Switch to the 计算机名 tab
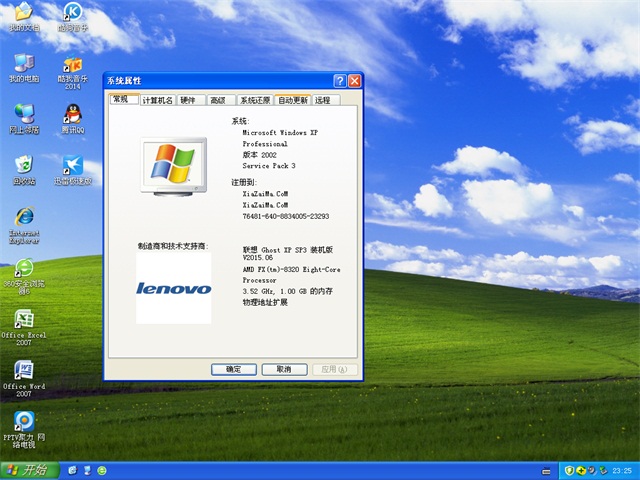 coord(157,100)
